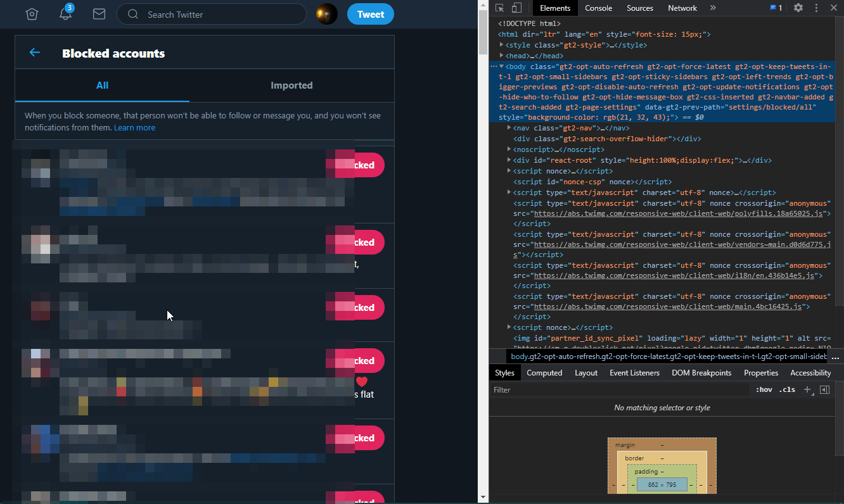
Task: Show more DevTools tabs chevron
Action: (713, 8)
